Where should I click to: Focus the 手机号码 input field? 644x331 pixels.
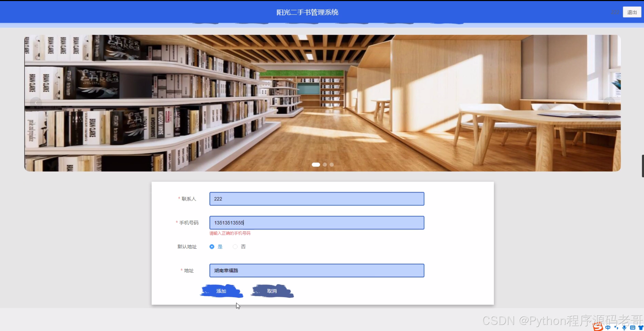point(317,223)
